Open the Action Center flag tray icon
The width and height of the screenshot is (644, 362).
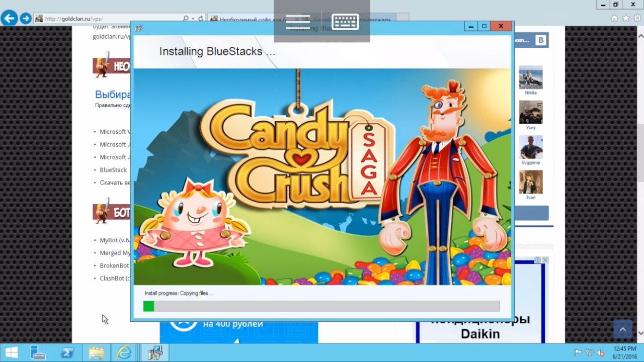click(578, 353)
